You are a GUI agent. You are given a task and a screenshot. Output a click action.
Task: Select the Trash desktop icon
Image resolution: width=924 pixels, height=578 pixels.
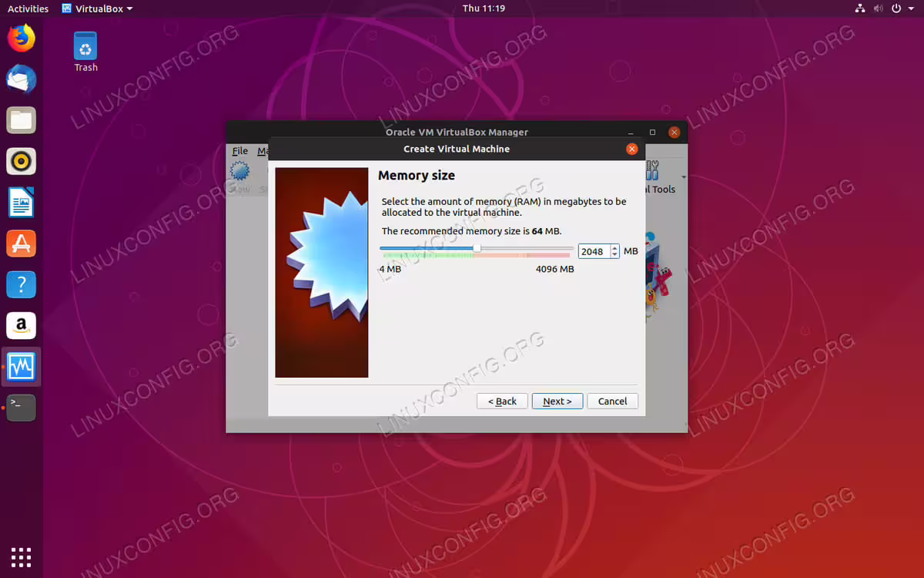point(85,52)
